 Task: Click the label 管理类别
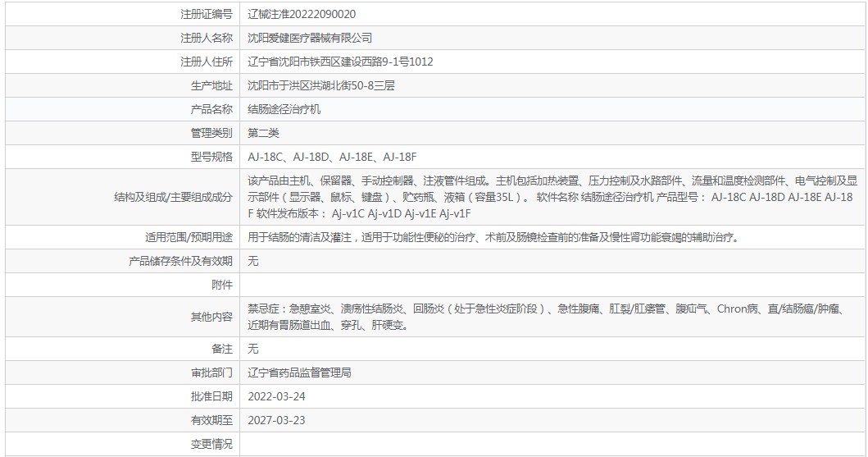point(211,134)
